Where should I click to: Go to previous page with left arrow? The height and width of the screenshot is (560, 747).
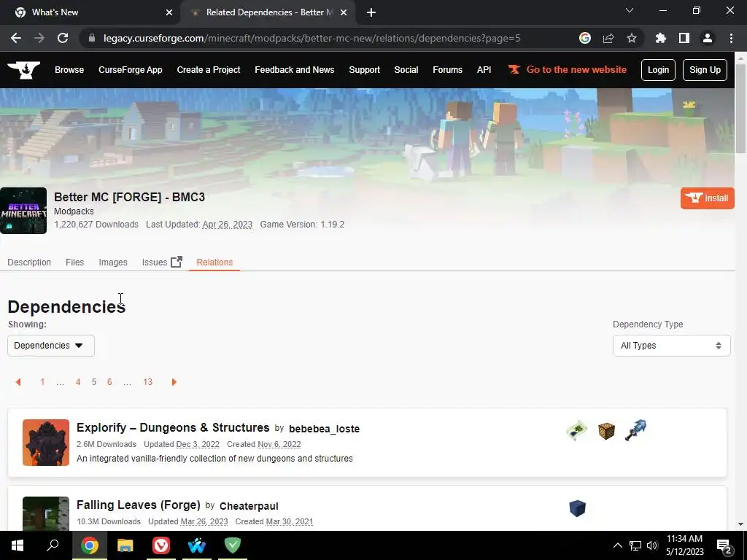(x=18, y=382)
